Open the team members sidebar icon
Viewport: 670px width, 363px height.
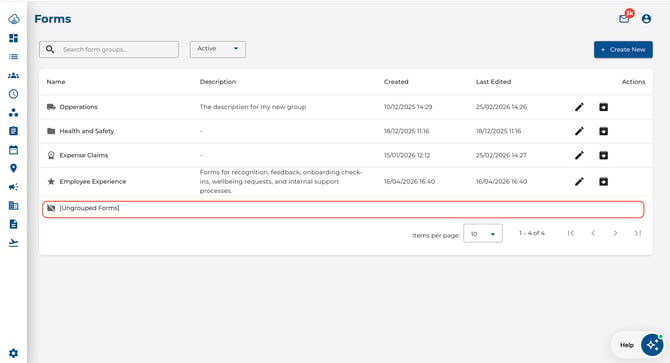[x=13, y=76]
